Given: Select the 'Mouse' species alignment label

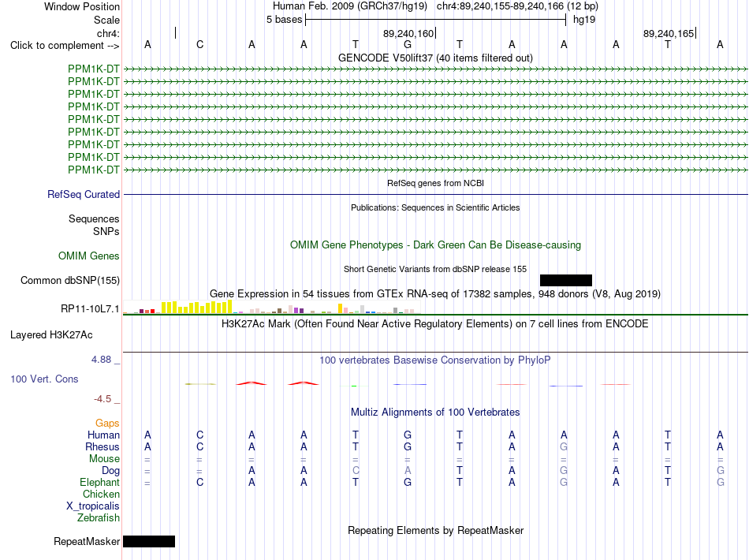Looking at the screenshot, I should 104,459.
